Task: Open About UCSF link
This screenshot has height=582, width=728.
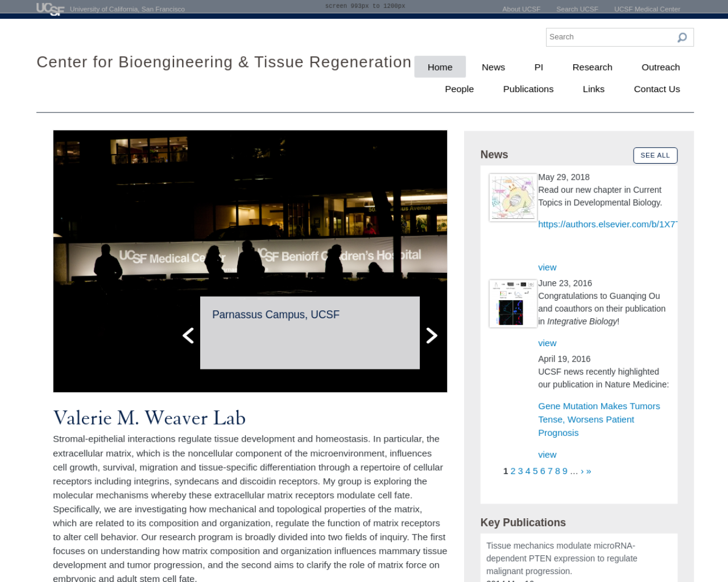Action: (522, 9)
